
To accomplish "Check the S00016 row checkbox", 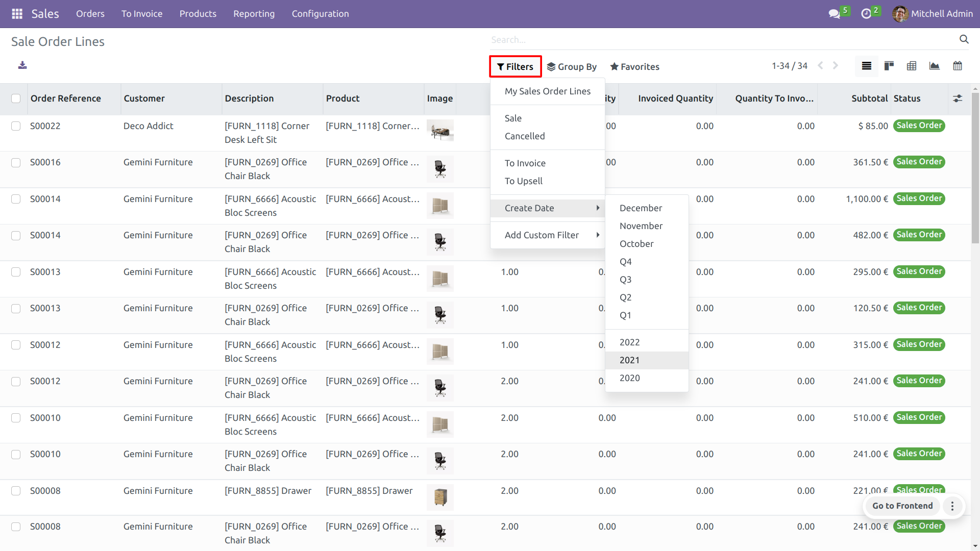I will (x=16, y=163).
